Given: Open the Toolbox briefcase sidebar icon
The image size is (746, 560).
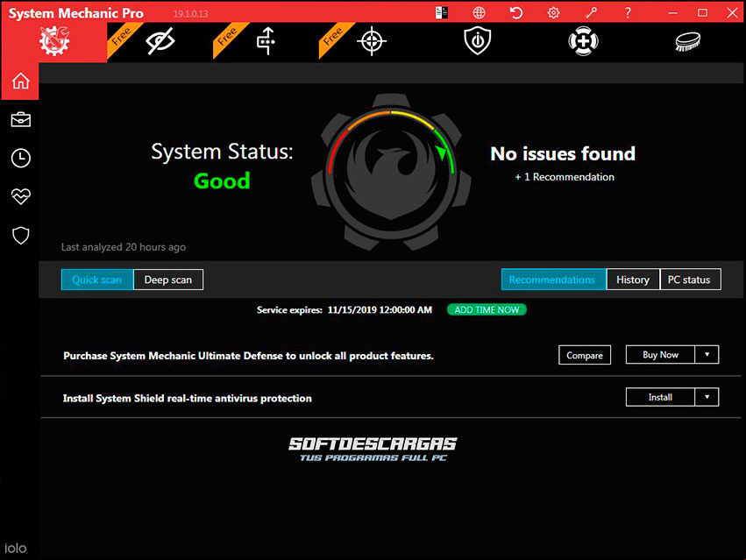Looking at the screenshot, I should (20, 119).
